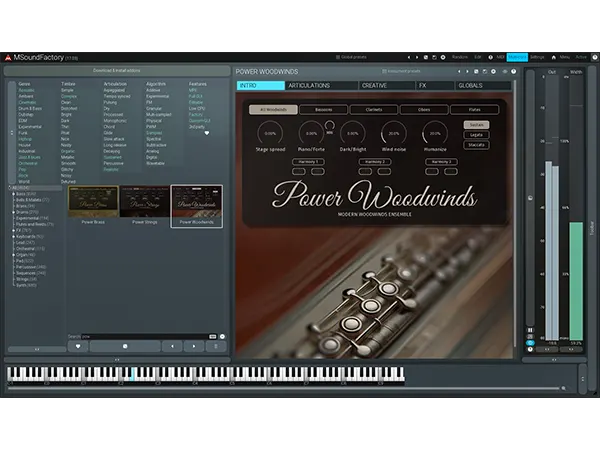This screenshot has height=450, width=600.
Task: Click the info icon left of MIDI
Action: [490, 57]
